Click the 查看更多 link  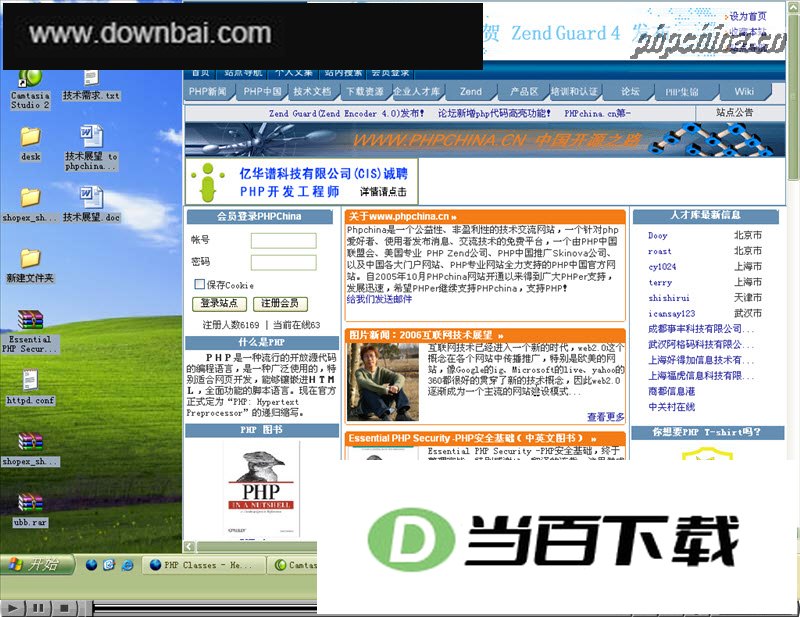pos(606,417)
